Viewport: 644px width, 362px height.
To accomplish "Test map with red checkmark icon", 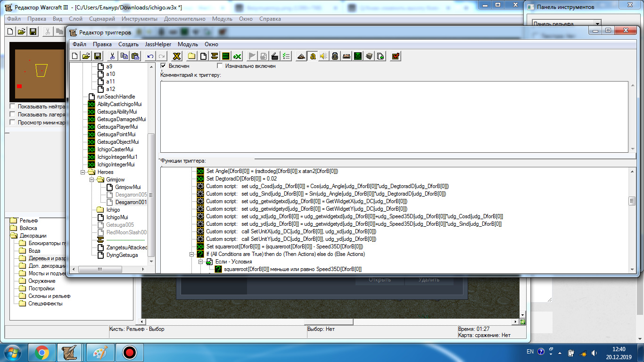I will pyautogui.click(x=396, y=56).
